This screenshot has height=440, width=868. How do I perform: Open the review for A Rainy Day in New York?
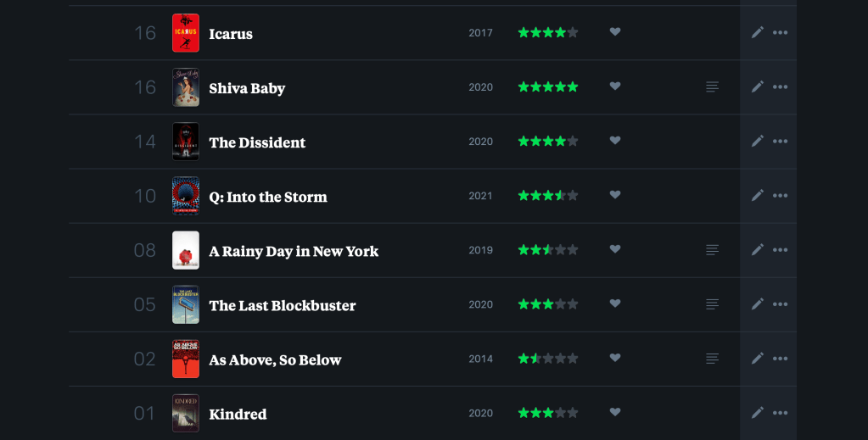tap(713, 250)
